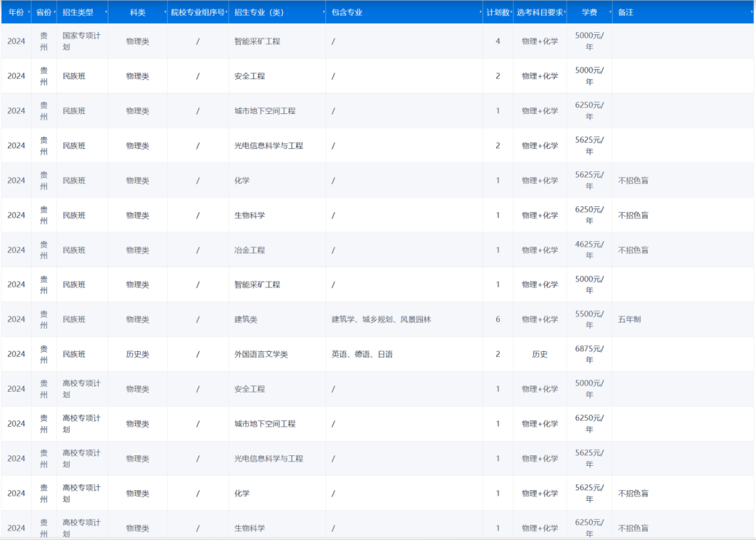The height and width of the screenshot is (540, 756).
Task: Select 光电信息科学与工程 in the 民族班 row
Action: [269, 145]
